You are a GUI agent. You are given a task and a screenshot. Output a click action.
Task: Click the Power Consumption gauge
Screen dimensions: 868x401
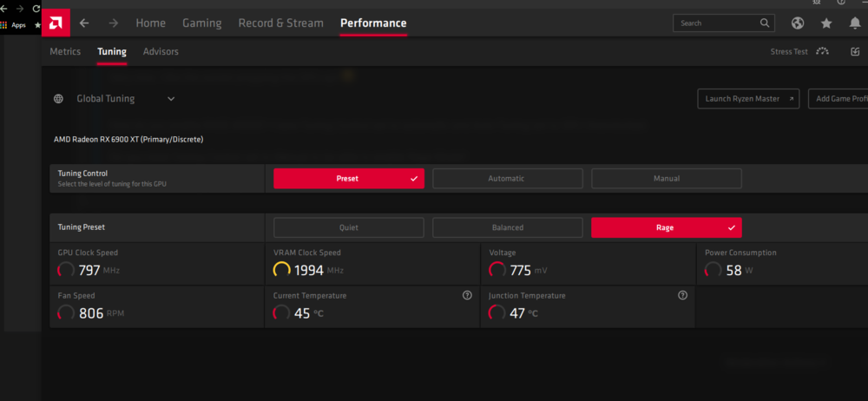713,270
